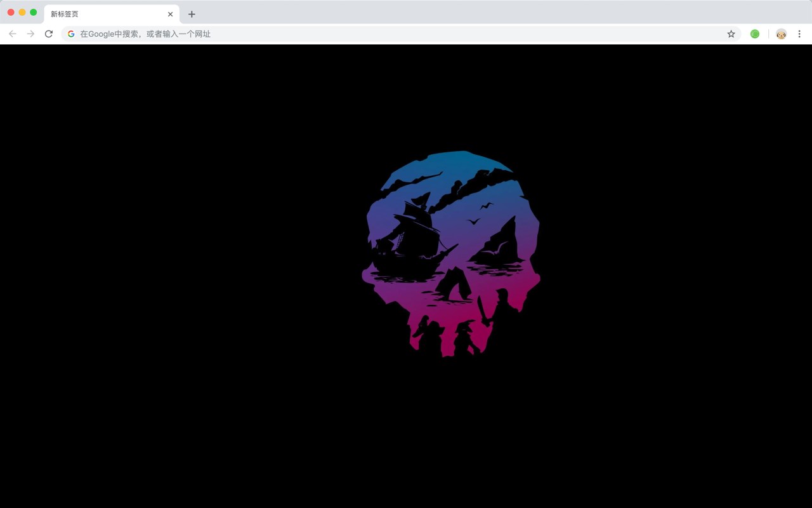Viewport: 812px width, 508px height.
Task: Select the 新标签页 tab
Action: pyautogui.click(x=112, y=14)
